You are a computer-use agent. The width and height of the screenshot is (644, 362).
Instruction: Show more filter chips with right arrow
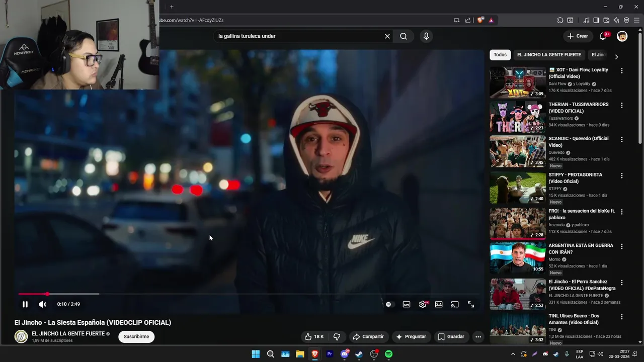click(x=616, y=57)
